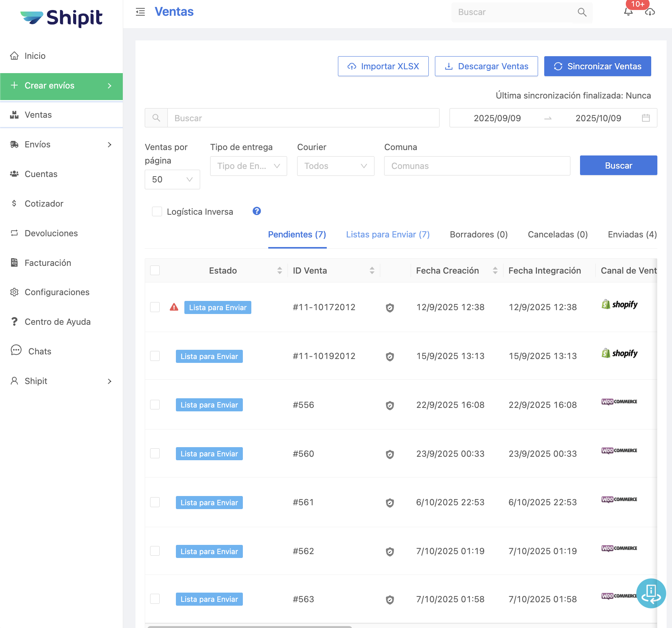Click the shield icon for order #556
Screen dimensions: 672x628
390,405
